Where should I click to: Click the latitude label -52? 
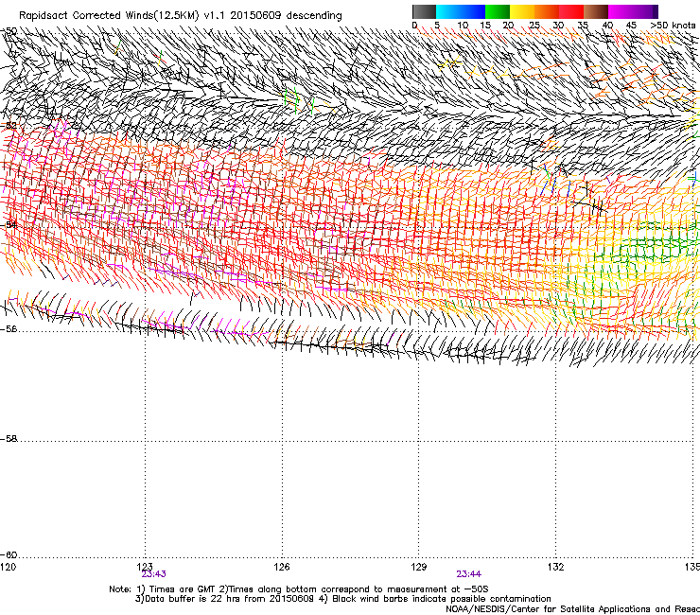point(9,126)
